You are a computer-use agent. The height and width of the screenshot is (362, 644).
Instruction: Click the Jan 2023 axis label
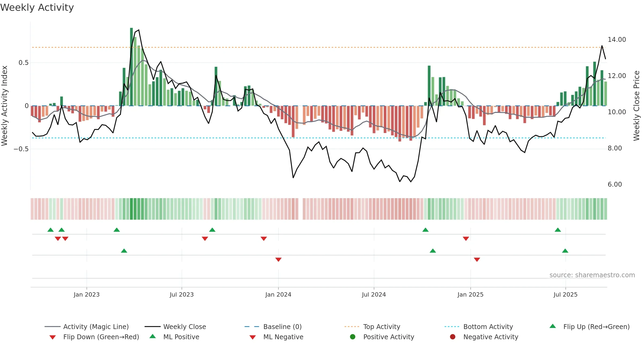point(87,294)
